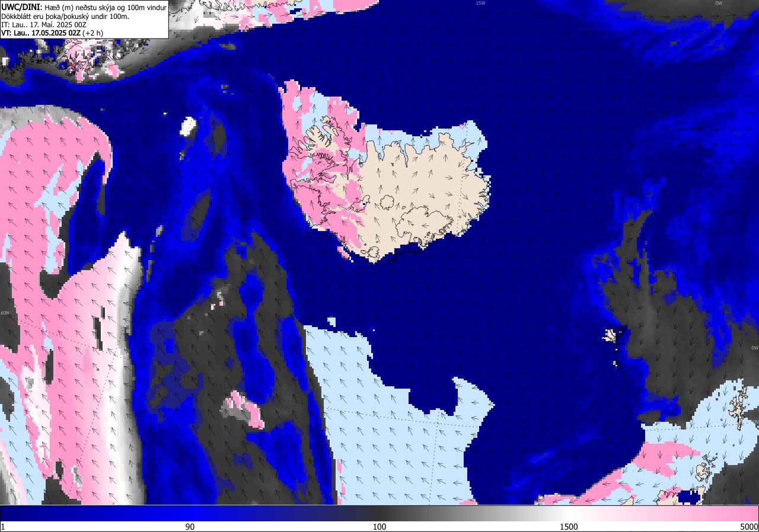Click the 'UWC/DINI:' title text
This screenshot has height=532, width=759.
21,7
